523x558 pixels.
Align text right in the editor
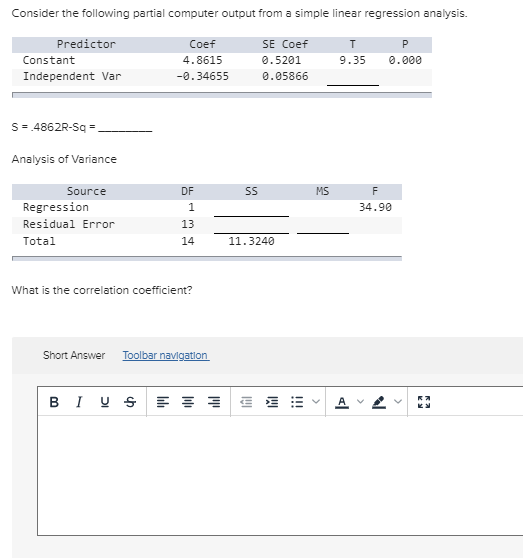pos(214,402)
